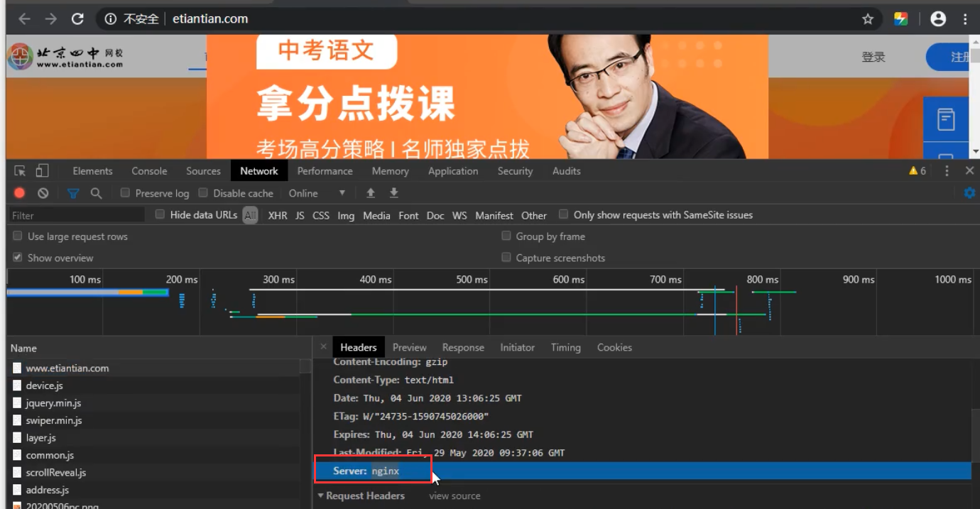This screenshot has width=980, height=509.
Task: Click the import HAR upload icon
Action: tap(370, 193)
